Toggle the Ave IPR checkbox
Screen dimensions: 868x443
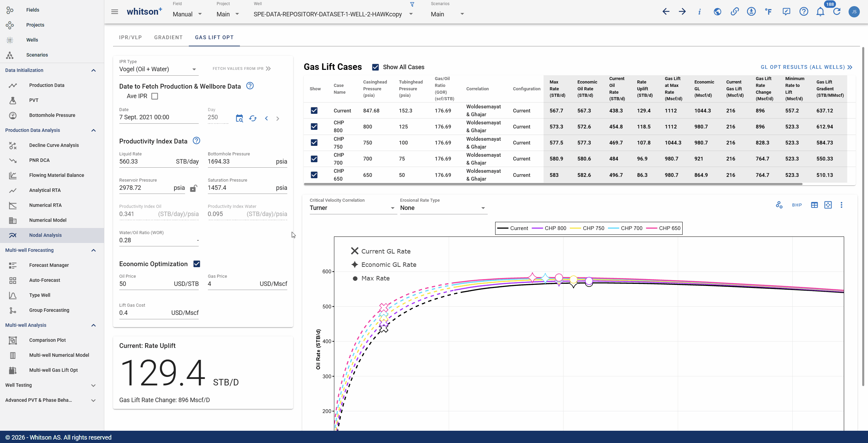tap(155, 96)
